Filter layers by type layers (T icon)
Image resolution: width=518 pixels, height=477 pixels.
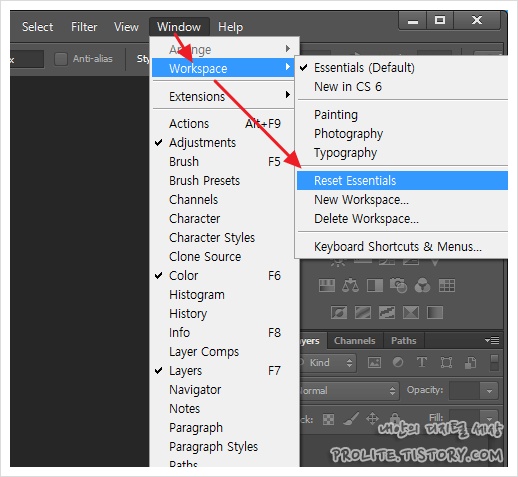pos(422,362)
